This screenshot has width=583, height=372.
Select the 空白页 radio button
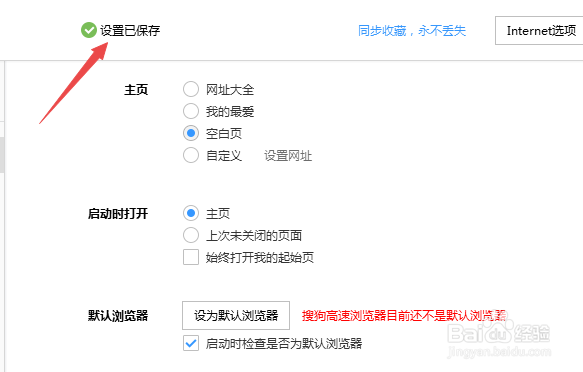191,133
